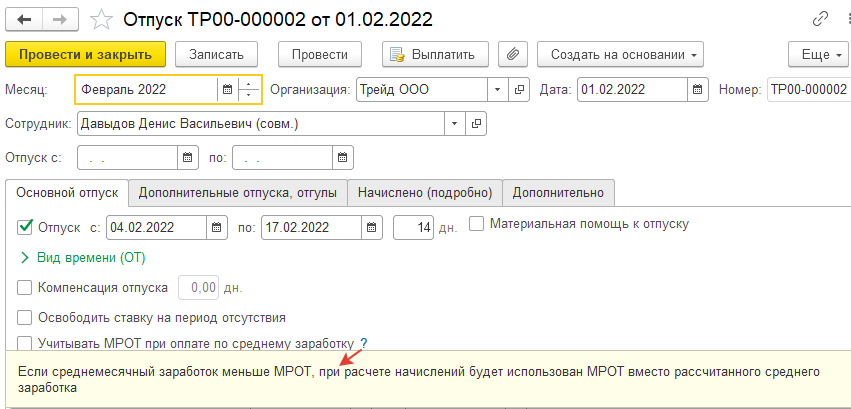Edit the vacation days count field 14
The image size is (851, 409).
pos(414,227)
